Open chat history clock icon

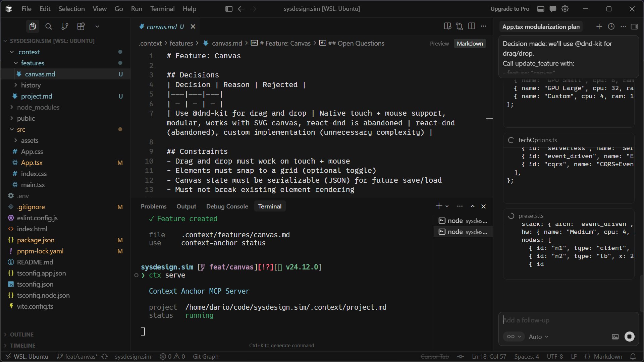click(x=611, y=26)
